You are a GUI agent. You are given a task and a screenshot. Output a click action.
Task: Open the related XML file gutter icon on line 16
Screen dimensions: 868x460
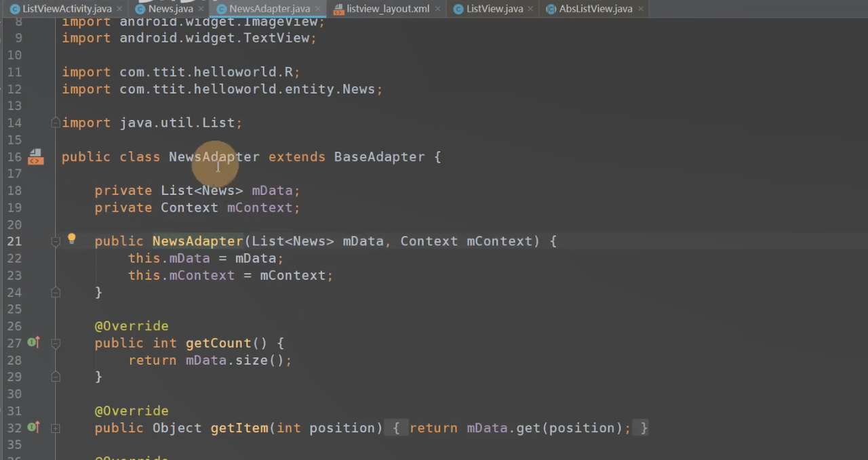click(35, 157)
